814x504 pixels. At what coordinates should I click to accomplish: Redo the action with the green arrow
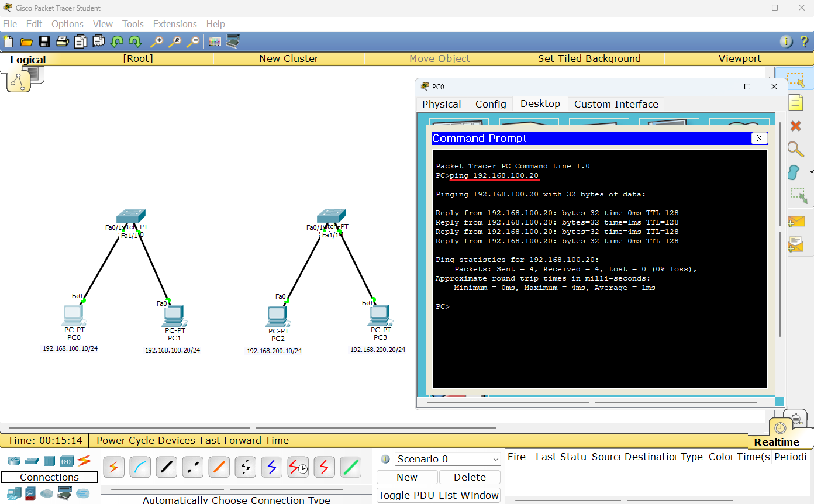click(x=135, y=42)
